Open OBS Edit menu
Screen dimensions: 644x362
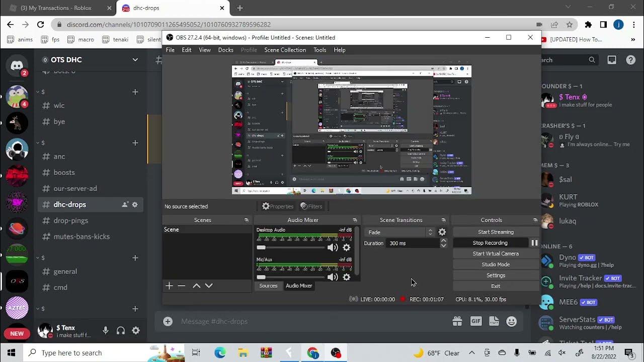pos(187,50)
